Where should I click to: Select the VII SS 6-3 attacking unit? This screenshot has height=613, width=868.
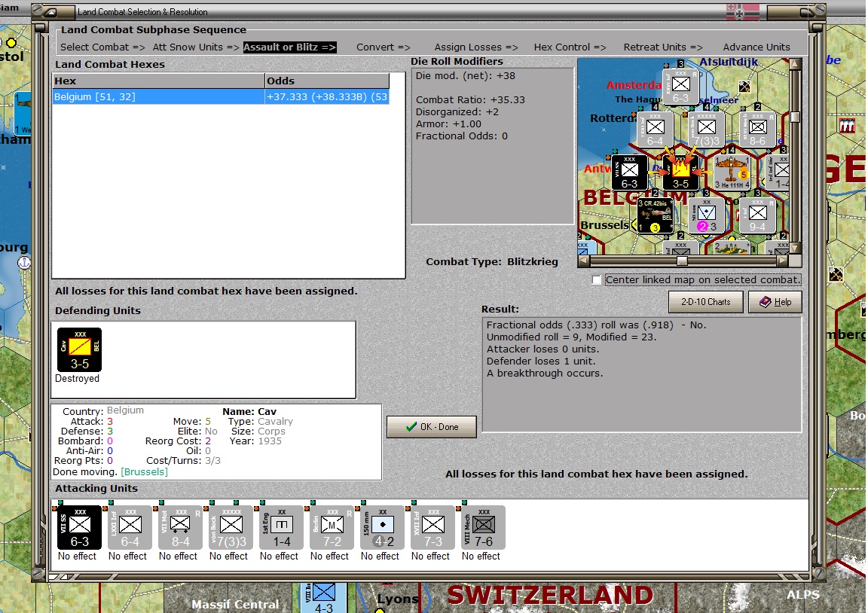pyautogui.click(x=80, y=528)
